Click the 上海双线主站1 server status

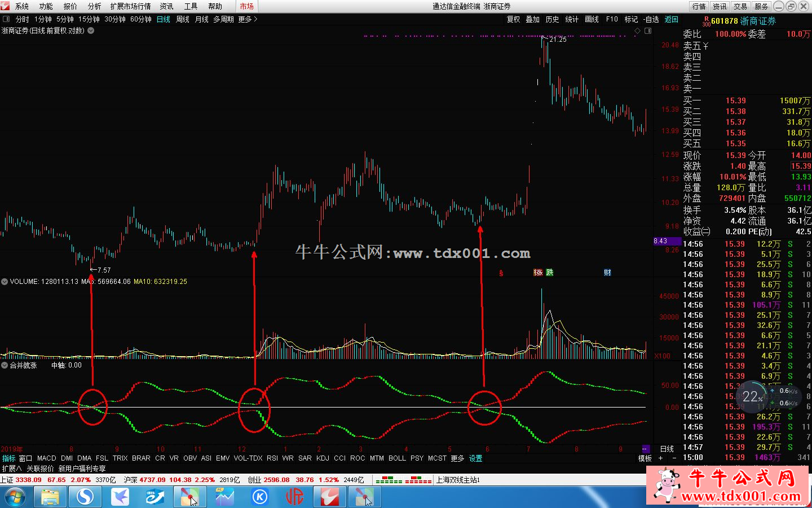click(458, 480)
